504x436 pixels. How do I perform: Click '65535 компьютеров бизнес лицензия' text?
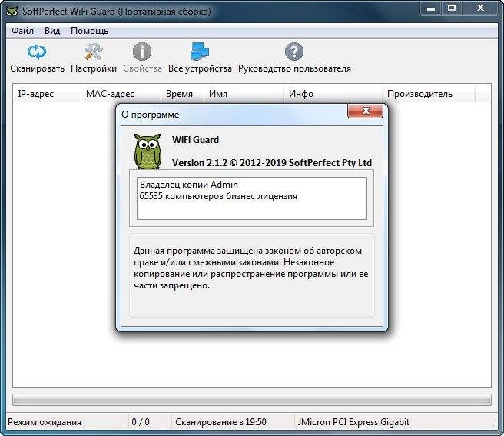[218, 196]
